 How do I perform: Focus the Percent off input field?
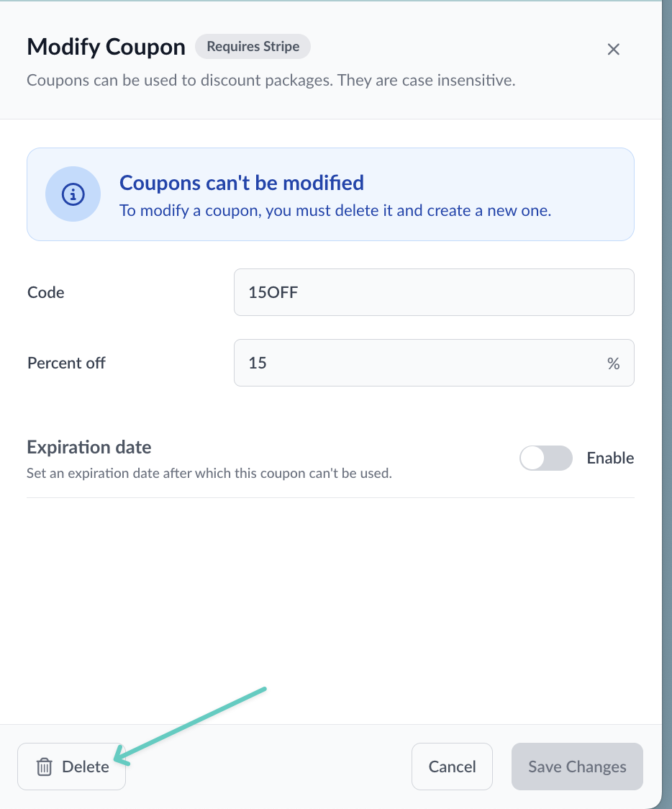pyautogui.click(x=417, y=363)
